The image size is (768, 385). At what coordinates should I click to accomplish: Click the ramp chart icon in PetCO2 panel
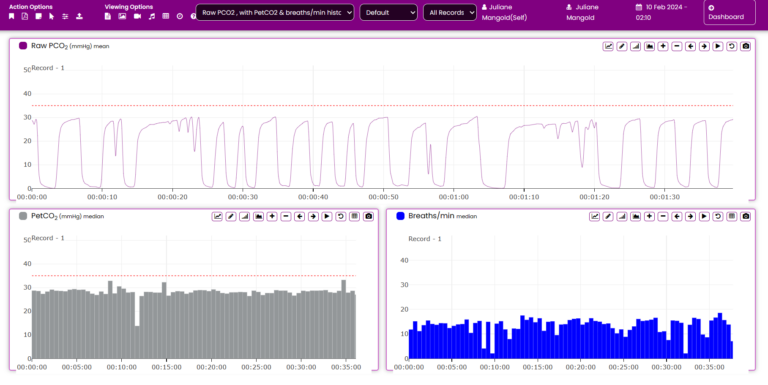click(245, 216)
